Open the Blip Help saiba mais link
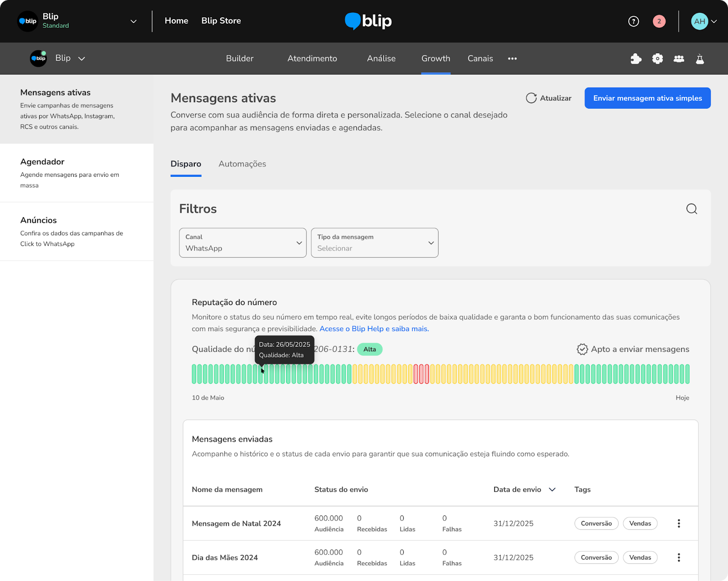This screenshot has width=728, height=581. 374,329
